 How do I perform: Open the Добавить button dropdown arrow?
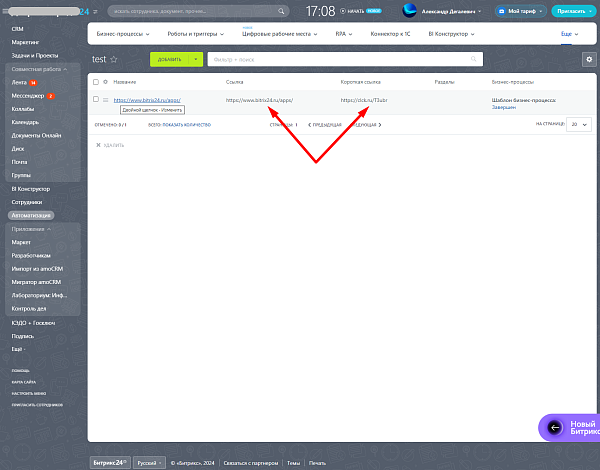(x=196, y=59)
